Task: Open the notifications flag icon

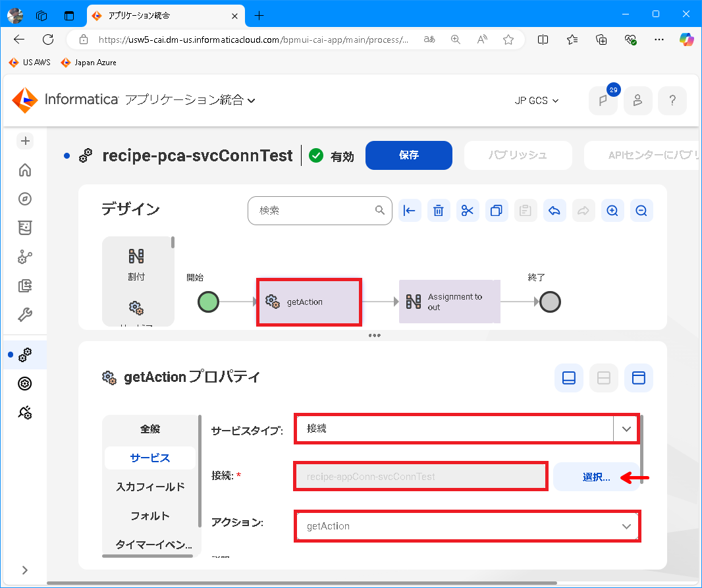Action: point(603,101)
